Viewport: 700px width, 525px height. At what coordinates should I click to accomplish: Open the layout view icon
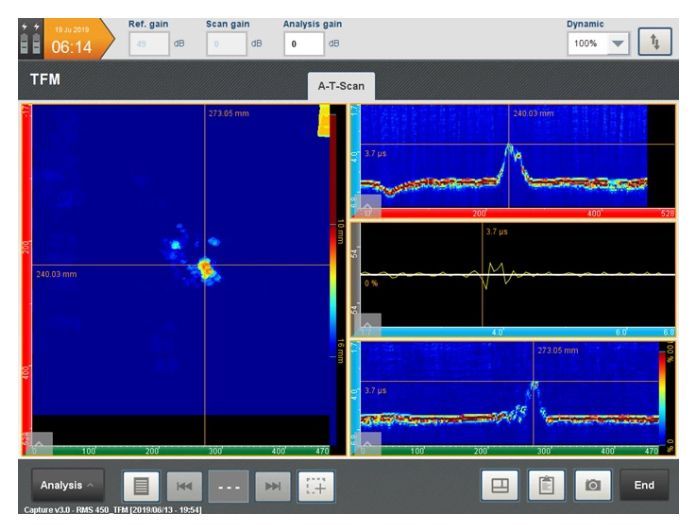click(x=497, y=485)
